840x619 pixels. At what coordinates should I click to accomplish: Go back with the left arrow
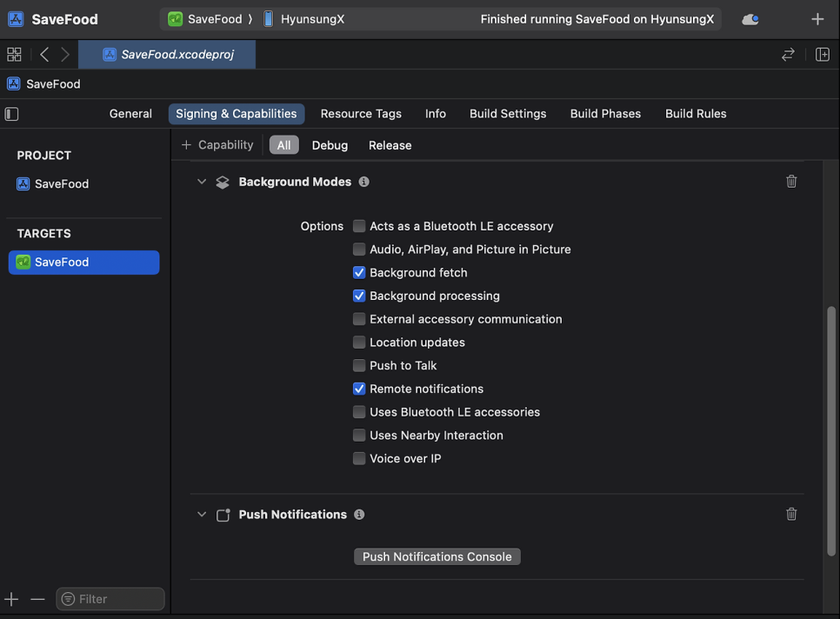44,55
